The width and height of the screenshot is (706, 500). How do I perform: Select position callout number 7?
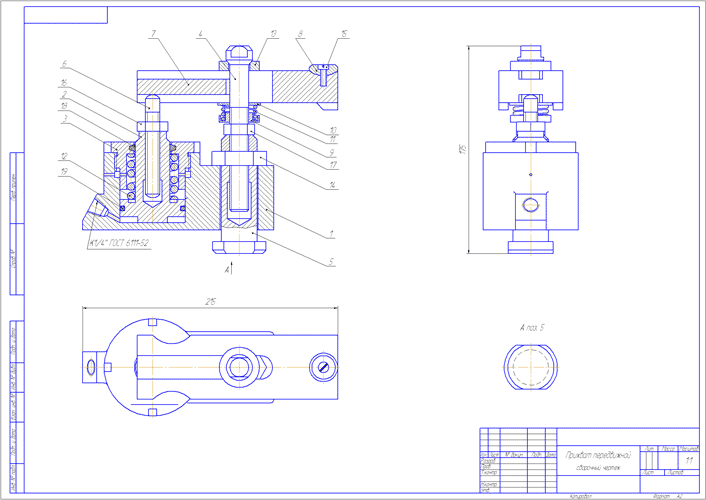(x=154, y=33)
